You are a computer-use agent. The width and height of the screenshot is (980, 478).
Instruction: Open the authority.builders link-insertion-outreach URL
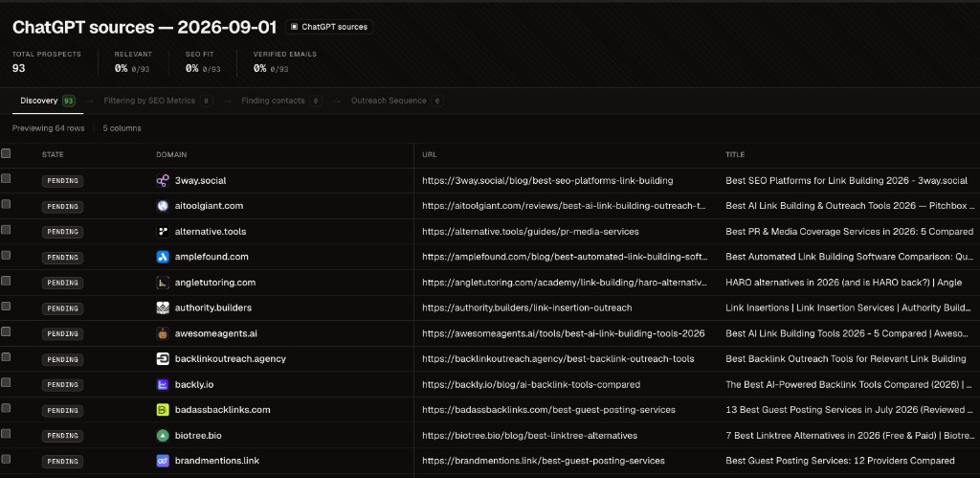527,307
